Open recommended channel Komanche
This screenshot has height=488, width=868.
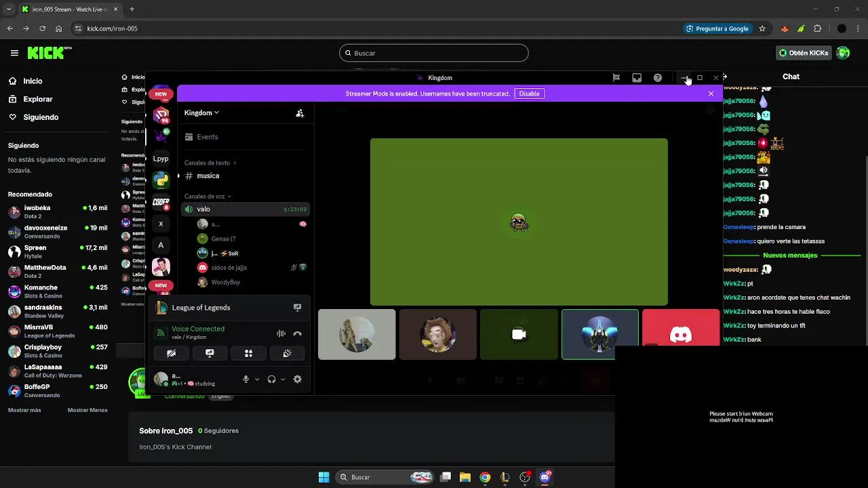[x=58, y=291]
